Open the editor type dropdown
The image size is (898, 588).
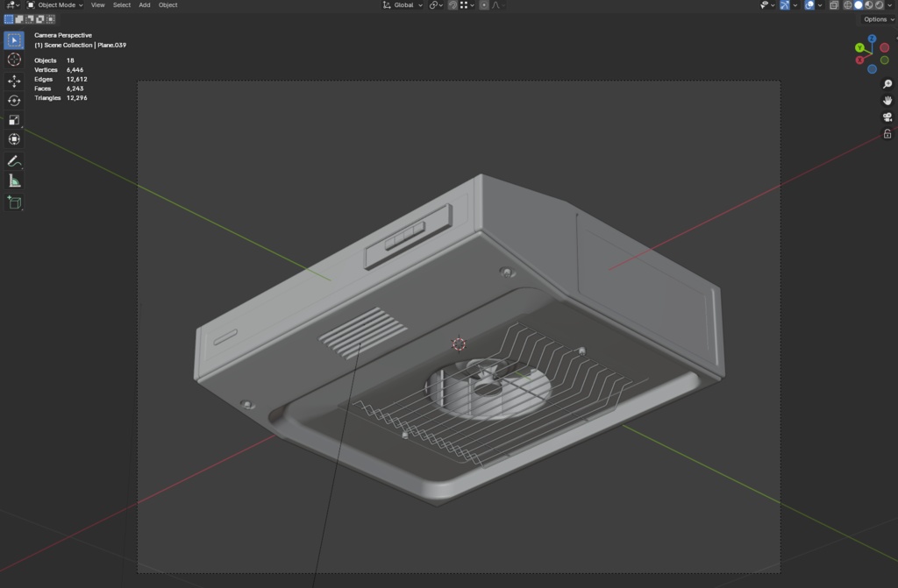[x=12, y=5]
